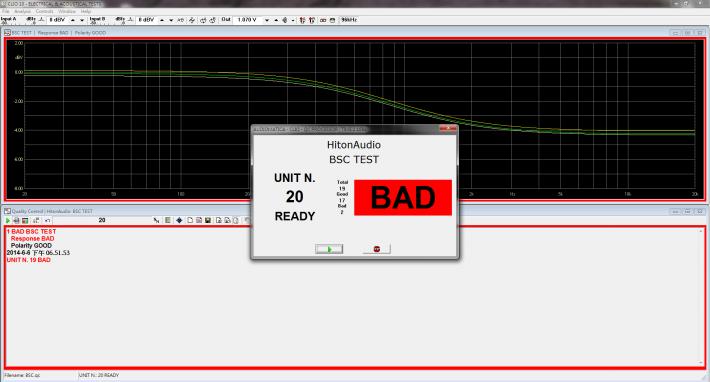Click the undo arrow icon in Quality Control toolbar
This screenshot has height=382, width=710.
point(48,220)
